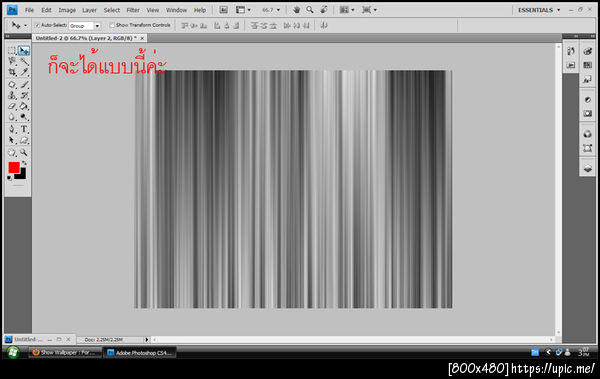The width and height of the screenshot is (600, 379).
Task: Click the black background color swatch
Action: tap(21, 175)
